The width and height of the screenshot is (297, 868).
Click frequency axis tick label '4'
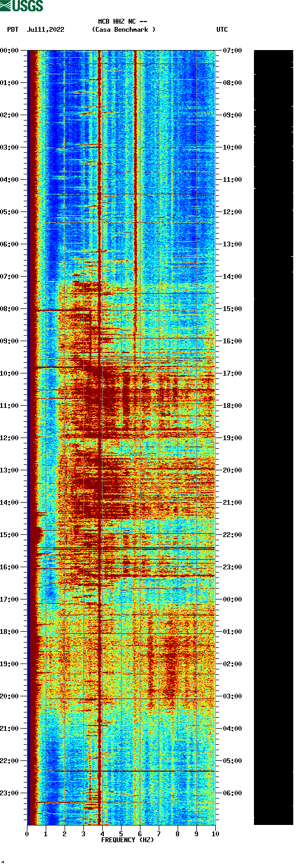(x=102, y=834)
